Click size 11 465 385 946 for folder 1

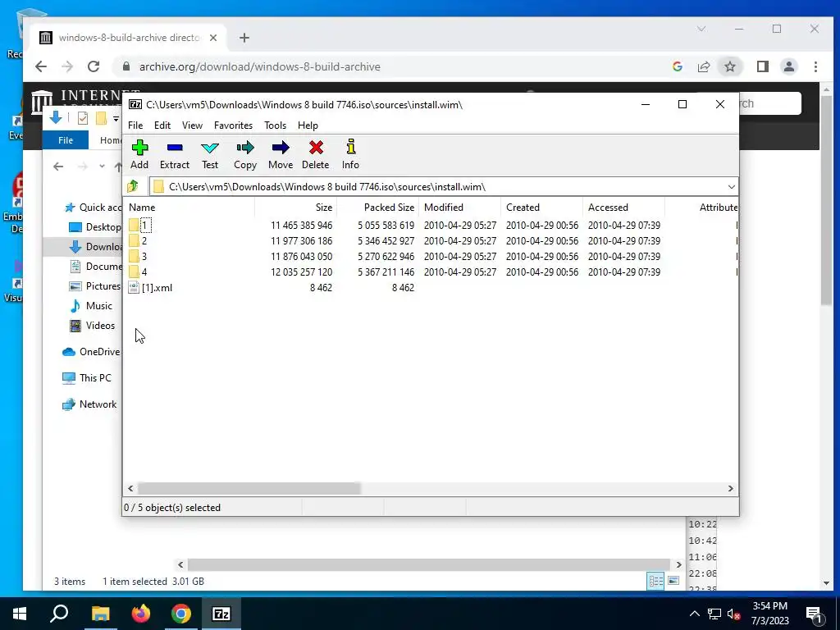click(x=301, y=226)
